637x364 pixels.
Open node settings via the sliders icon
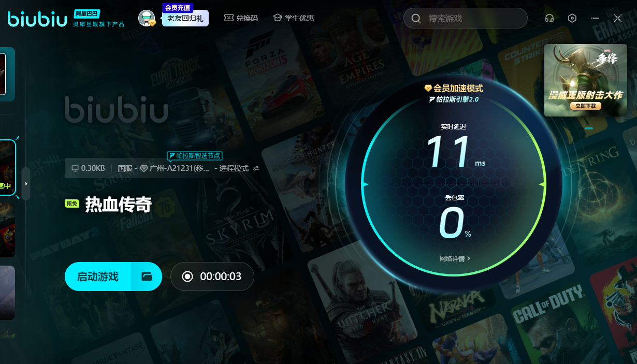click(256, 168)
